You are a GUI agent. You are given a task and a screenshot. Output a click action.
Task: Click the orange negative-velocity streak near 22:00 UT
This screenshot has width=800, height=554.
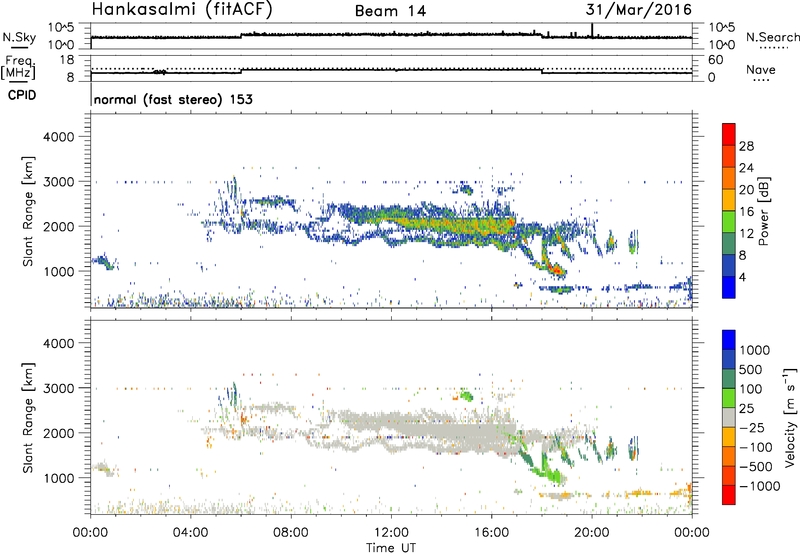click(639, 493)
